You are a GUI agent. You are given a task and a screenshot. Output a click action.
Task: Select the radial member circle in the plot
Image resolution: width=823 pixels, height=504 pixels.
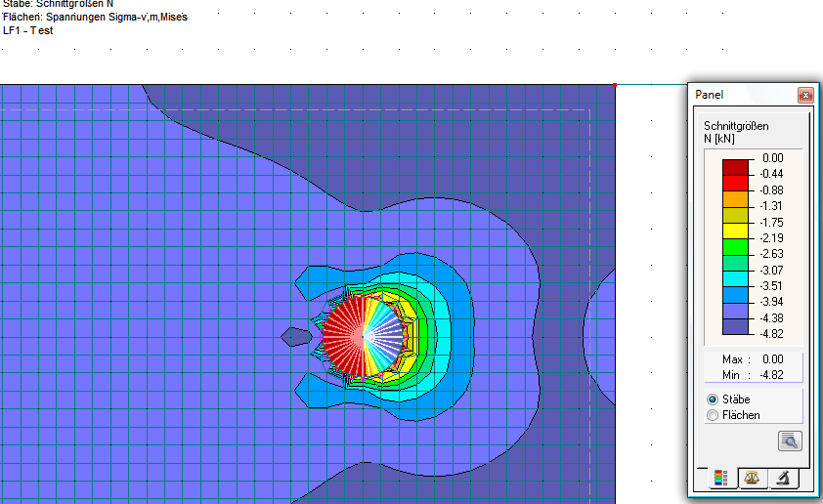[364, 336]
